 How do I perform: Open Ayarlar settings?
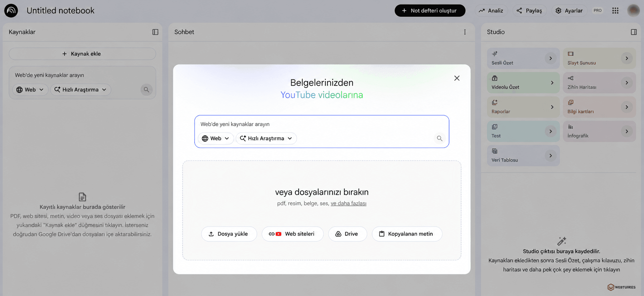[569, 10]
